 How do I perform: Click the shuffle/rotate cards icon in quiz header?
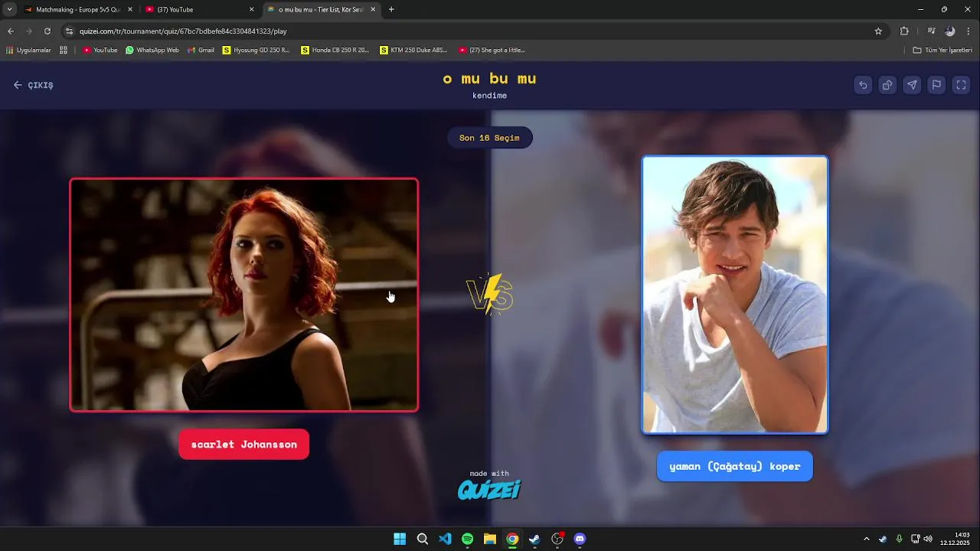click(x=887, y=85)
